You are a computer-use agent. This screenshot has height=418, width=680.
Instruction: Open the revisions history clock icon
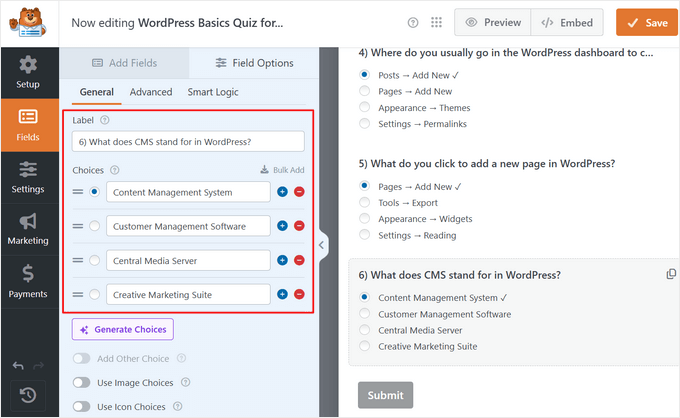tap(28, 395)
